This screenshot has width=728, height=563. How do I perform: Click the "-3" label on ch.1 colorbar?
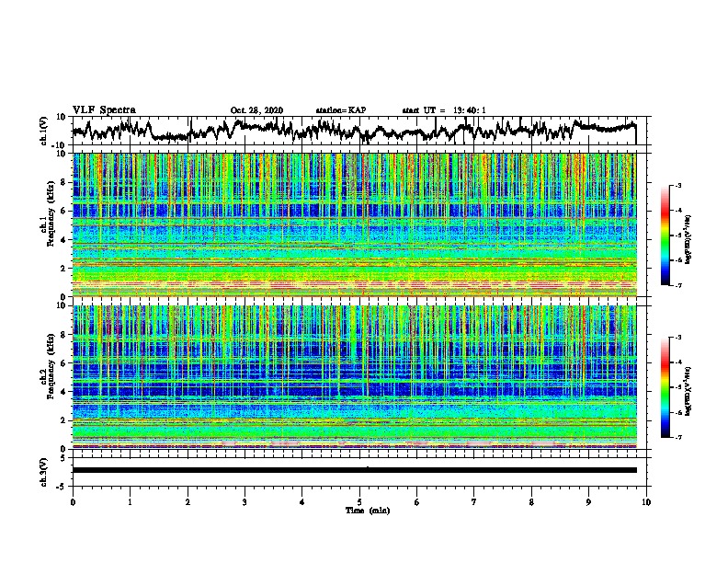coord(677,185)
